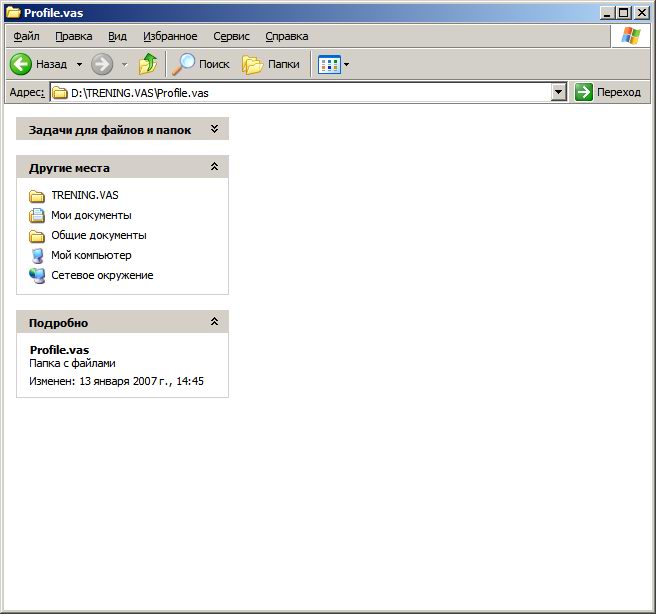Close the Profile.vas window
Viewport: 656px width, 614px height.
pyautogui.click(x=641, y=13)
